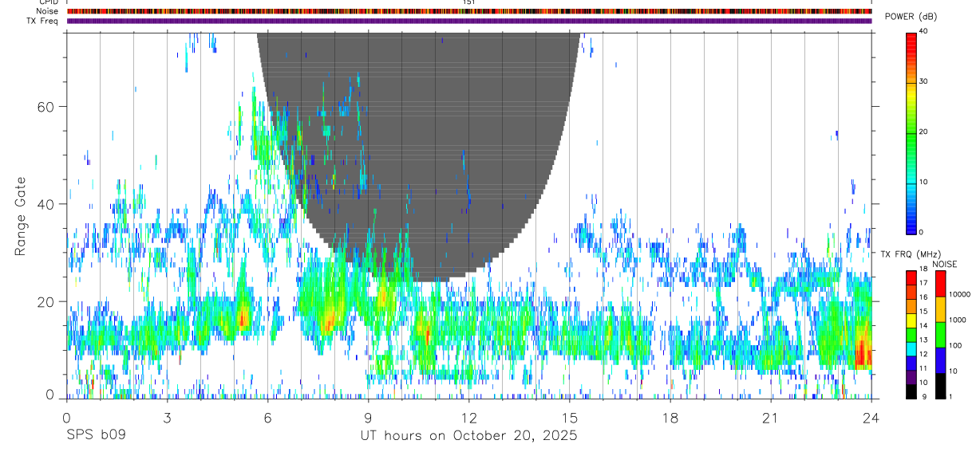
Task: Click the '10' tick on power scale
Action: [923, 183]
